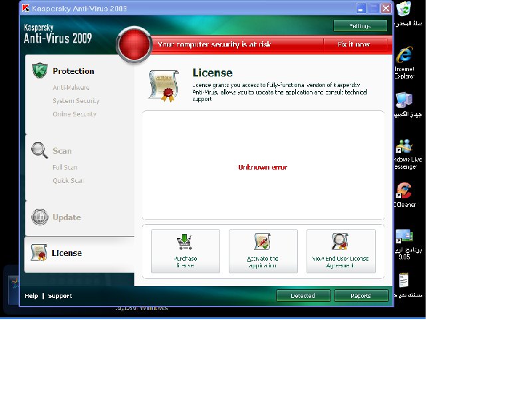Select Anti-Malware under Protection

(71, 88)
